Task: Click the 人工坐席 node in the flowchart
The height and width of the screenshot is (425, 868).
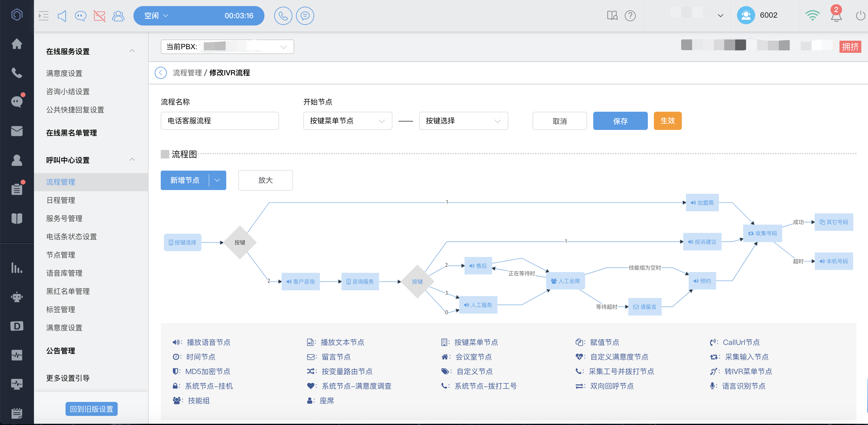Action: tap(565, 280)
